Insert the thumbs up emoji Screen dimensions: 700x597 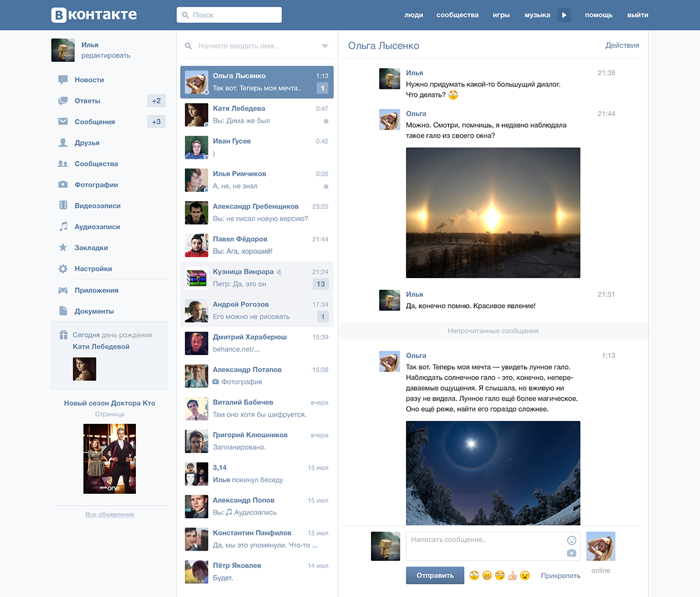[512, 575]
